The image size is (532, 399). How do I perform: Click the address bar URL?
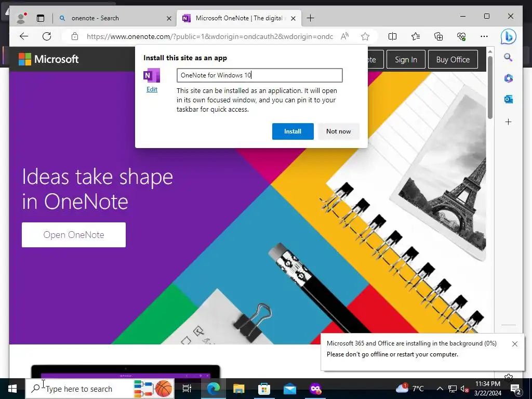click(210, 36)
